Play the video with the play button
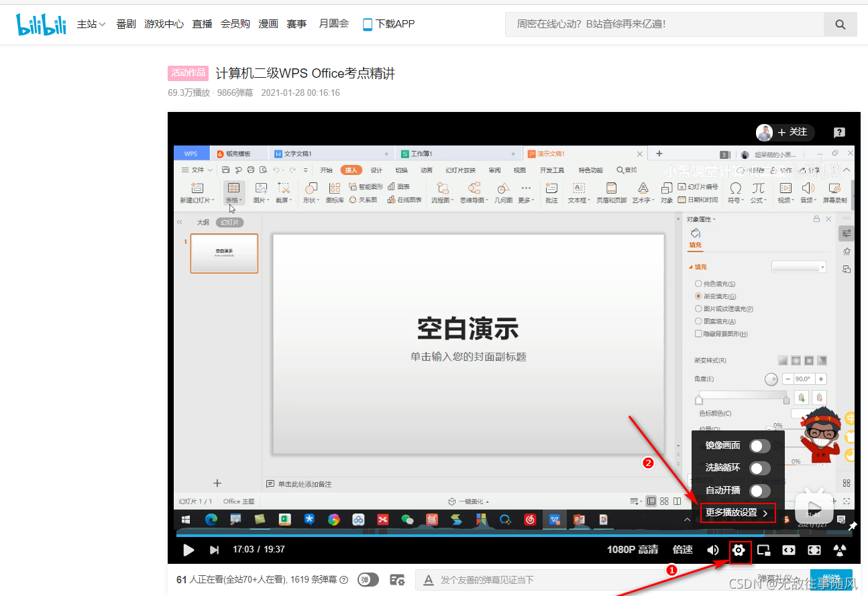The width and height of the screenshot is (868, 596). [x=188, y=550]
